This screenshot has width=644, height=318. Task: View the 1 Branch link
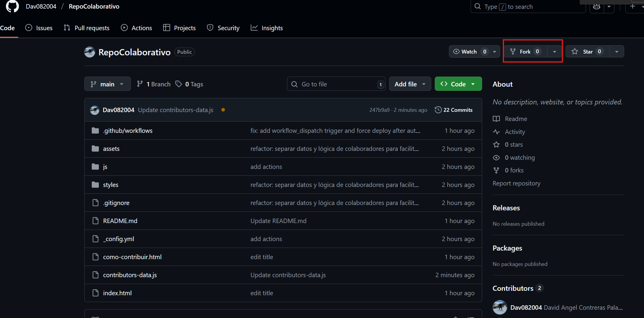coord(154,84)
